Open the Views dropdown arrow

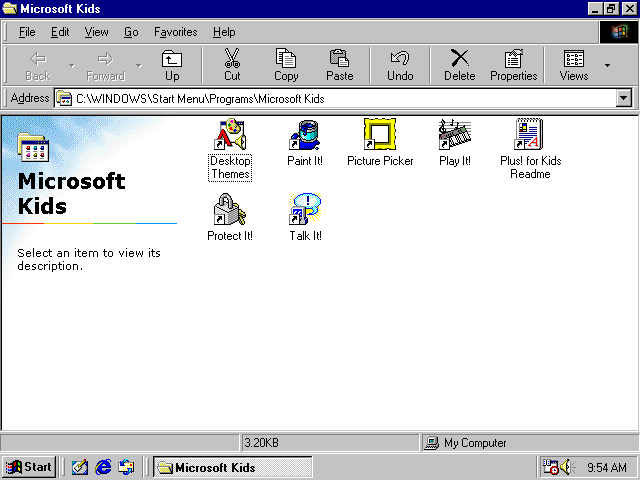coord(607,66)
